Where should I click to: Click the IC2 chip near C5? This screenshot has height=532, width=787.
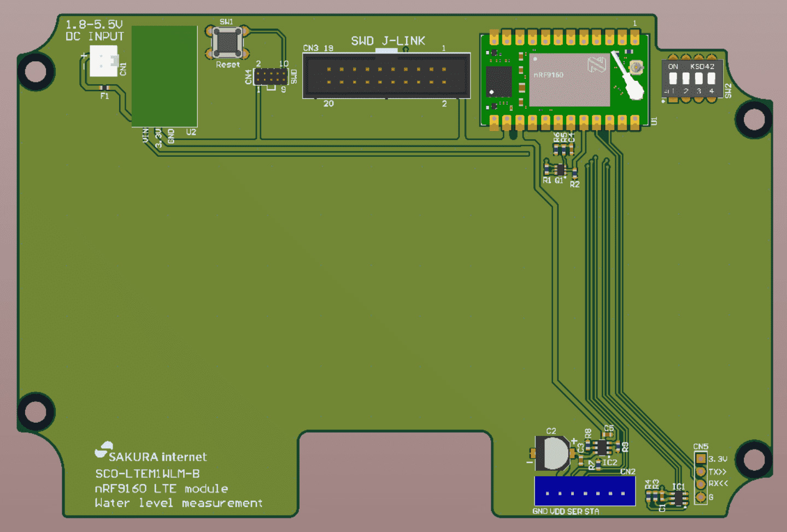[x=602, y=448]
